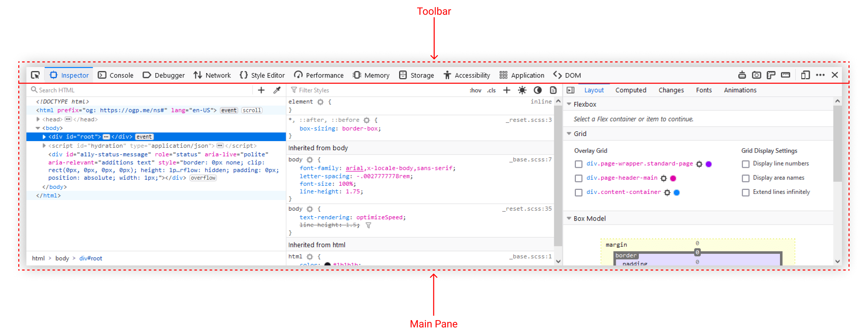Screen dimensions: 868x335
Task: Collapse the Grid section
Action: [569, 134]
